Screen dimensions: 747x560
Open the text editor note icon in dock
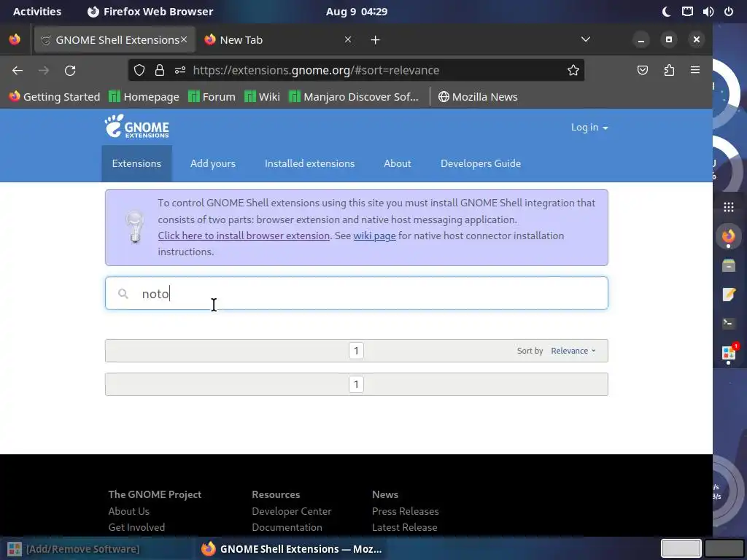729,295
